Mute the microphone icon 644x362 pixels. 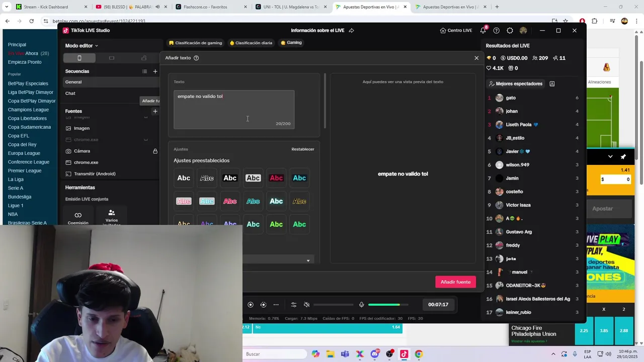coord(361,305)
